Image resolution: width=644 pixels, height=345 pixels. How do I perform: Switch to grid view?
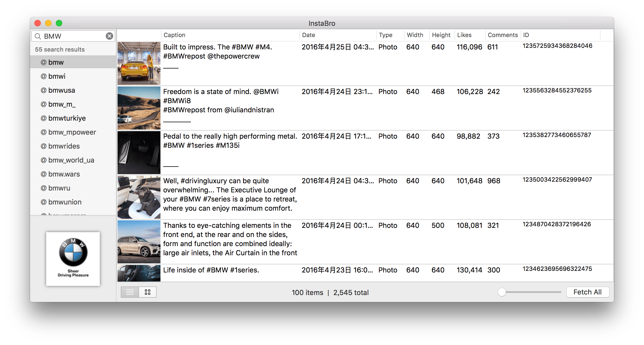pos(148,292)
